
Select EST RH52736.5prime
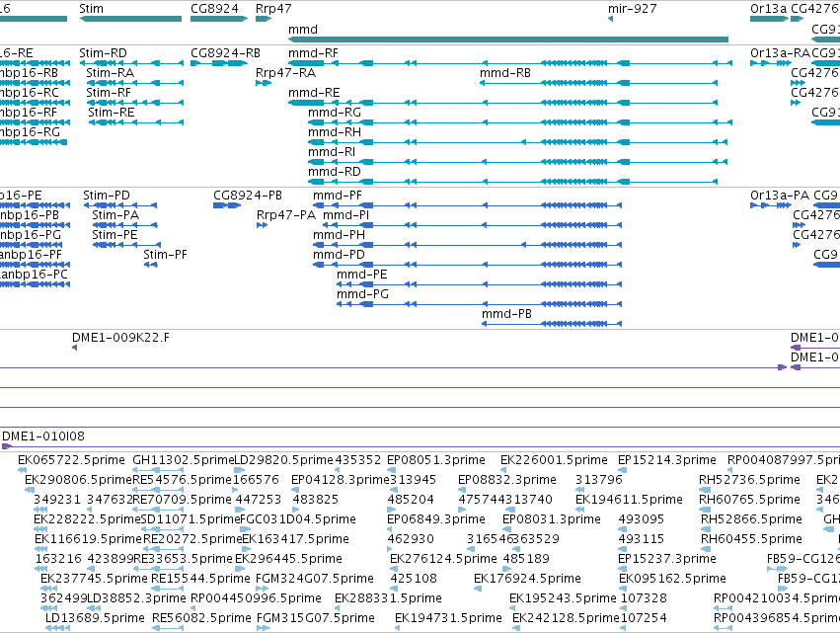point(749,480)
